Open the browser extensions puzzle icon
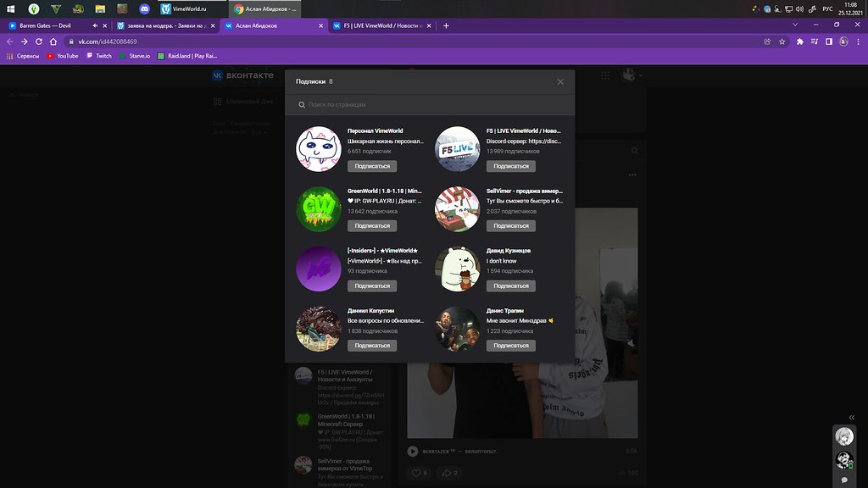Viewport: 868px width, 488px height. tap(799, 42)
